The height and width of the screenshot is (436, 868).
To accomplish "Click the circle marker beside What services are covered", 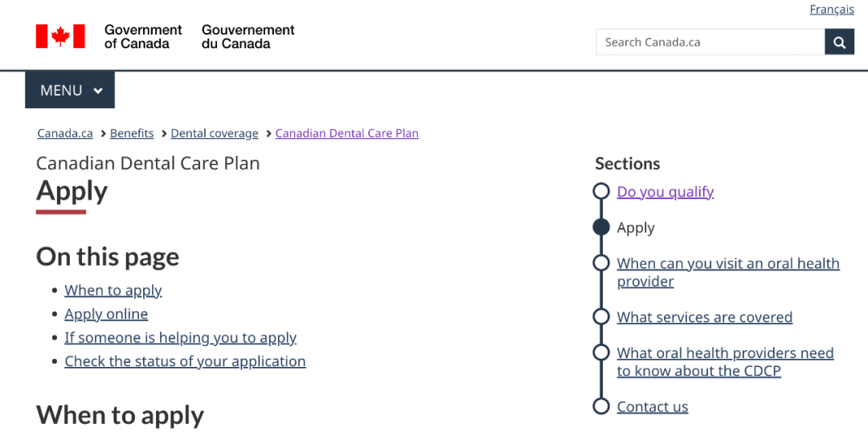I will pos(601,316).
